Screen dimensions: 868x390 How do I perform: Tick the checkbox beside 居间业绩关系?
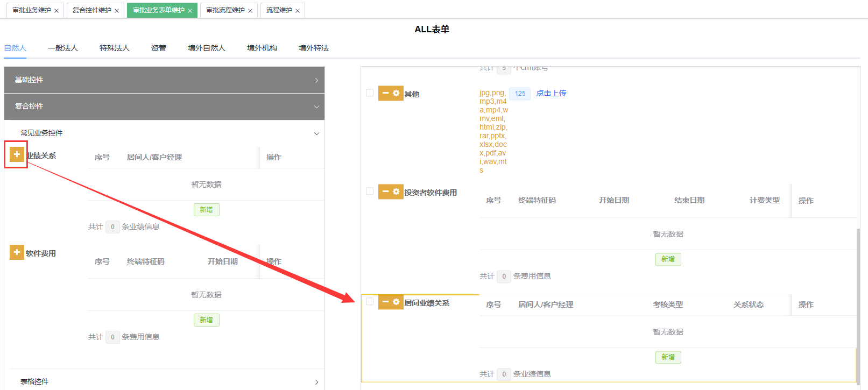[x=370, y=301]
